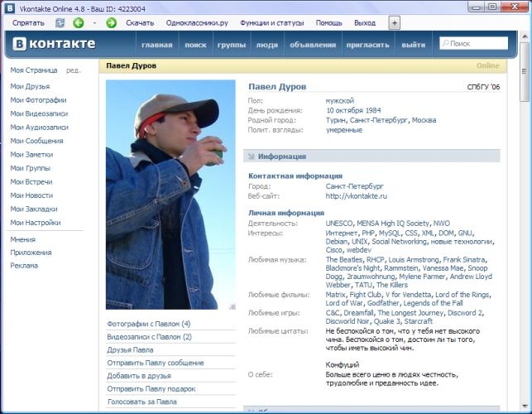Open Мои Настройки
The height and width of the screenshot is (414, 532).
pyautogui.click(x=36, y=223)
